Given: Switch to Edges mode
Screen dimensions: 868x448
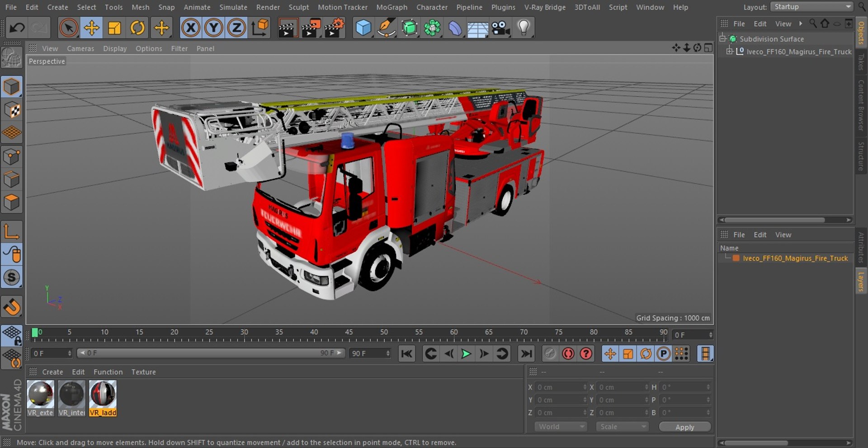Looking at the screenshot, I should coord(11,179).
